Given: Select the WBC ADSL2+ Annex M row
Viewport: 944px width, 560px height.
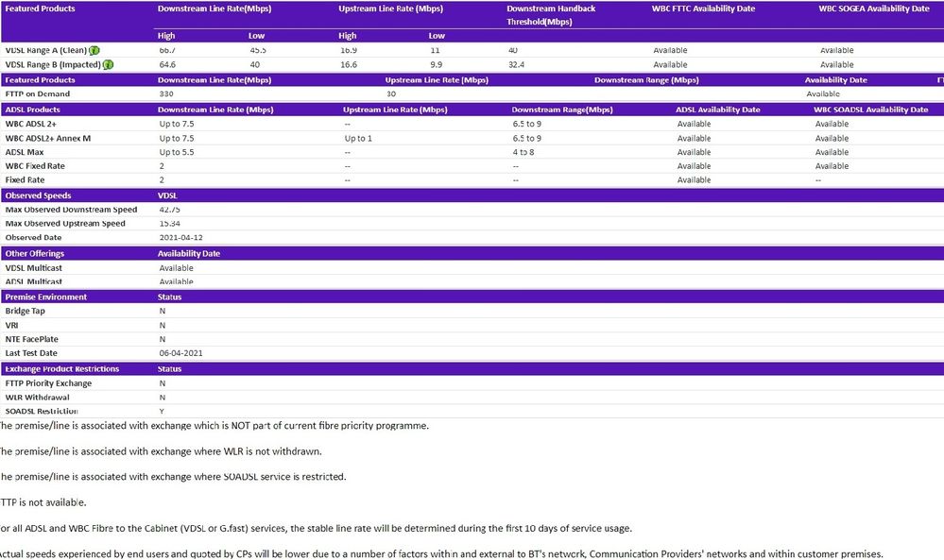Looking at the screenshot, I should (48, 138).
